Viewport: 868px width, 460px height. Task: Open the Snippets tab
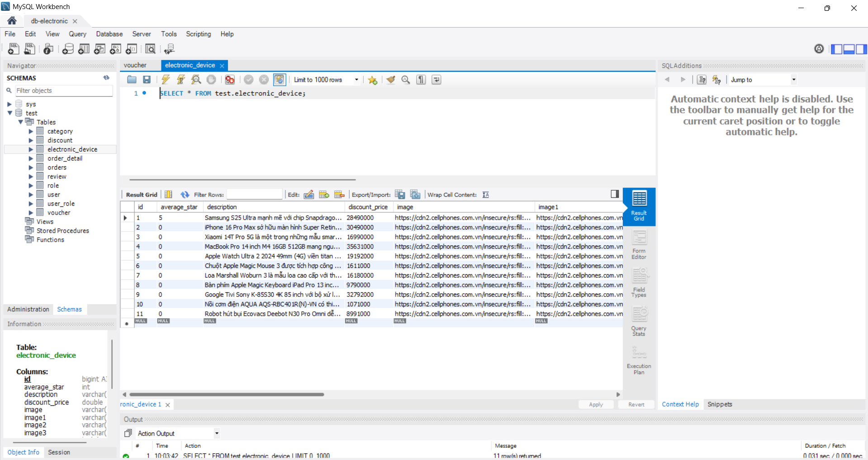coord(720,404)
